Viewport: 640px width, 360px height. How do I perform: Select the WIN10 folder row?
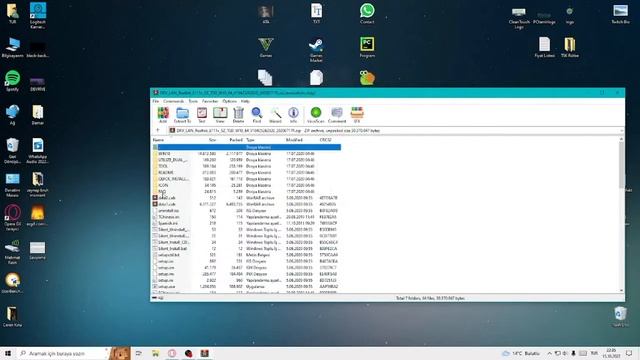[247, 153]
